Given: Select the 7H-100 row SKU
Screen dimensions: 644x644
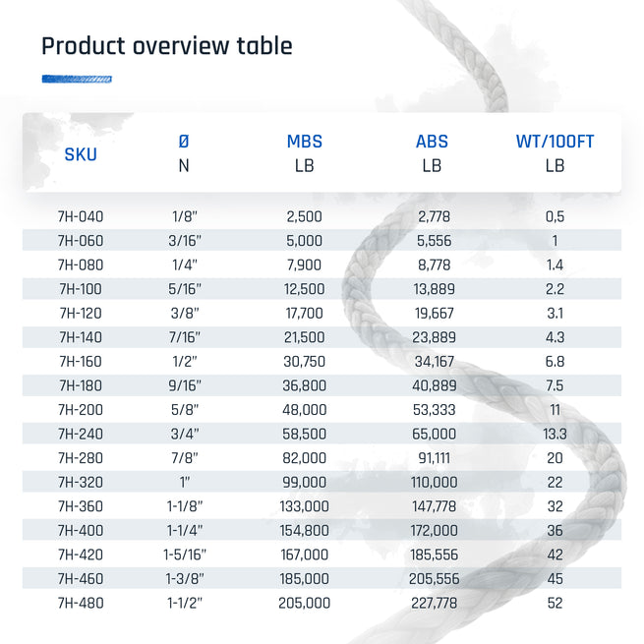Looking at the screenshot, I should tap(81, 289).
